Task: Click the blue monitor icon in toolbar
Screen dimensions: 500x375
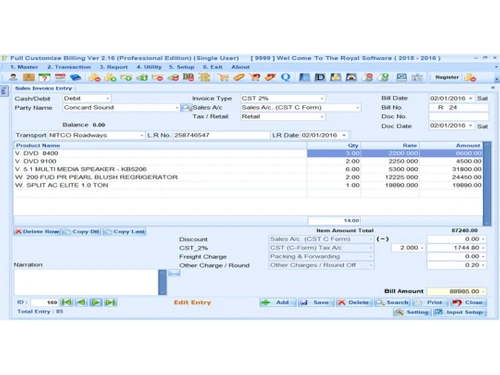Action: click(402, 77)
